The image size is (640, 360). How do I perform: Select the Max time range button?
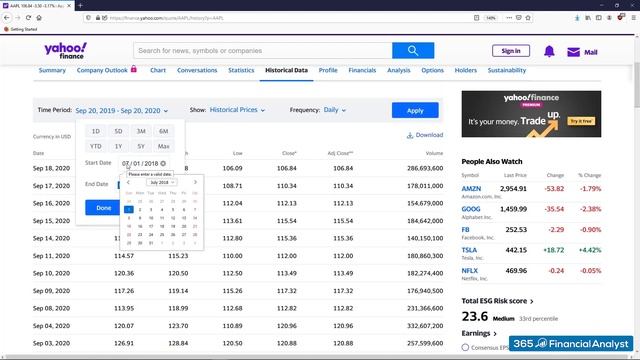(164, 146)
